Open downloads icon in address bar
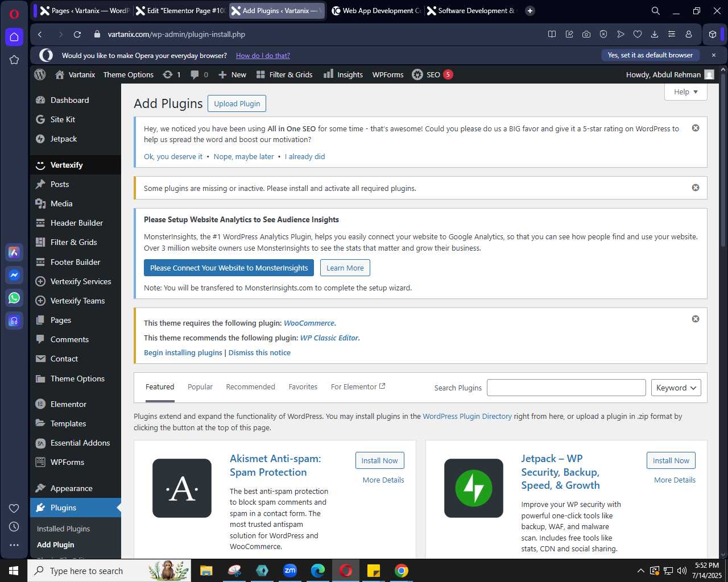 pyautogui.click(x=655, y=34)
